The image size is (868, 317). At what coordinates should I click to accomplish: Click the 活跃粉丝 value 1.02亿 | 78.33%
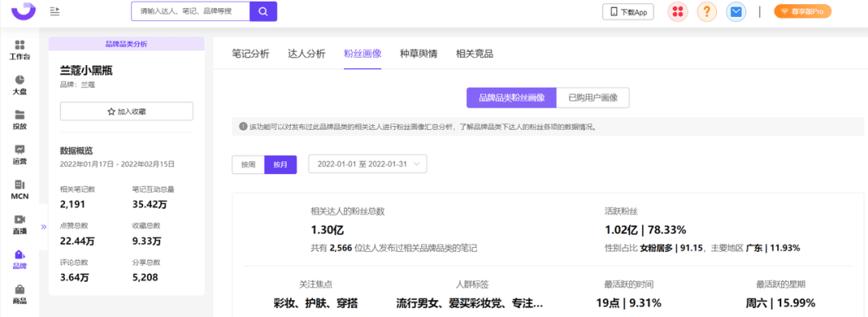click(x=645, y=230)
